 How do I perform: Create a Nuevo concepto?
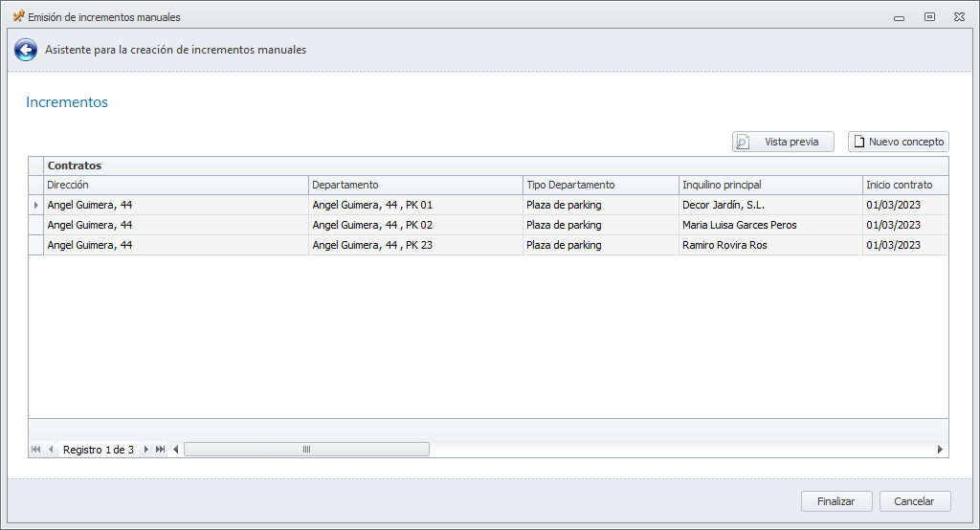coord(898,142)
